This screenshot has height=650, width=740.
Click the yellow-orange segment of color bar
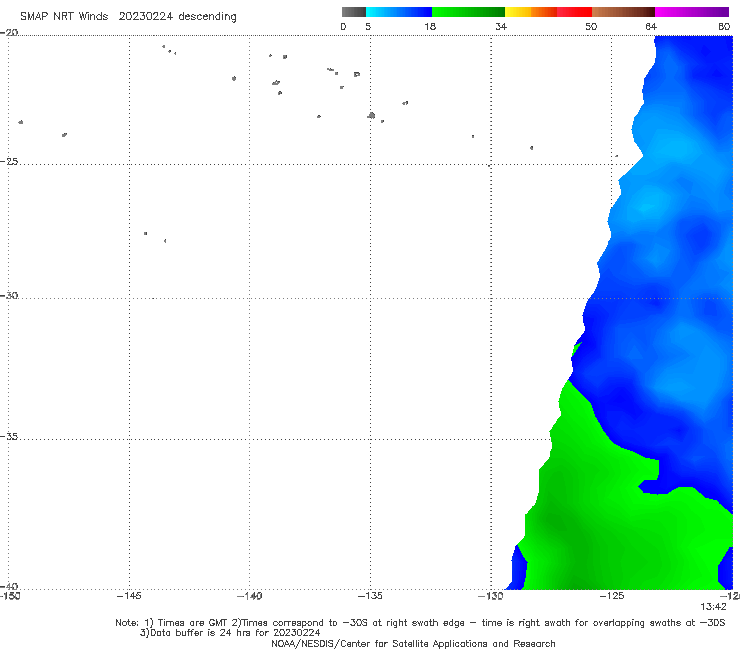(530, 12)
